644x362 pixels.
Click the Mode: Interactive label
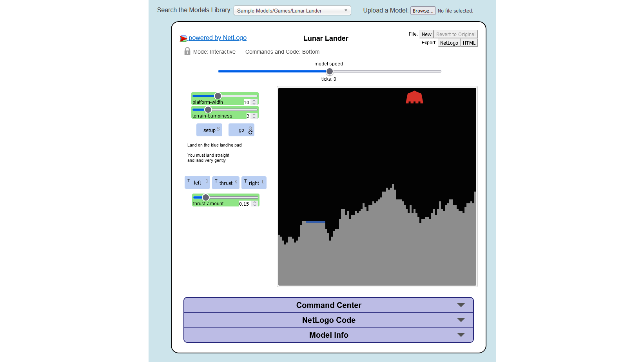214,52
